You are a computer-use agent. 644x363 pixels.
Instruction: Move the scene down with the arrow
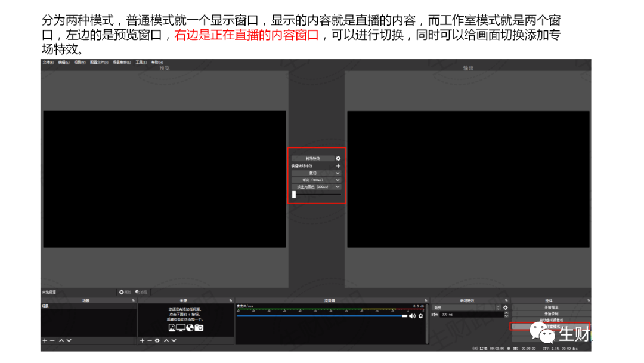tap(69, 340)
